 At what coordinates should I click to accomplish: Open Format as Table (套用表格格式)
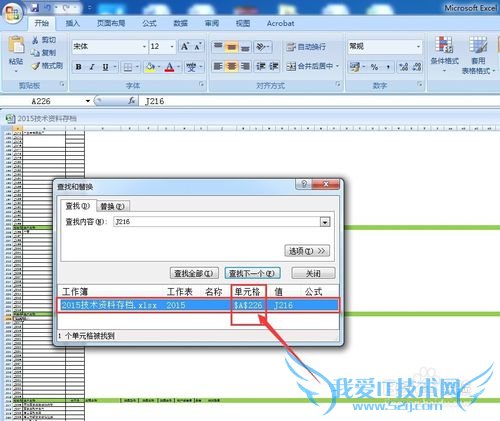(478, 55)
